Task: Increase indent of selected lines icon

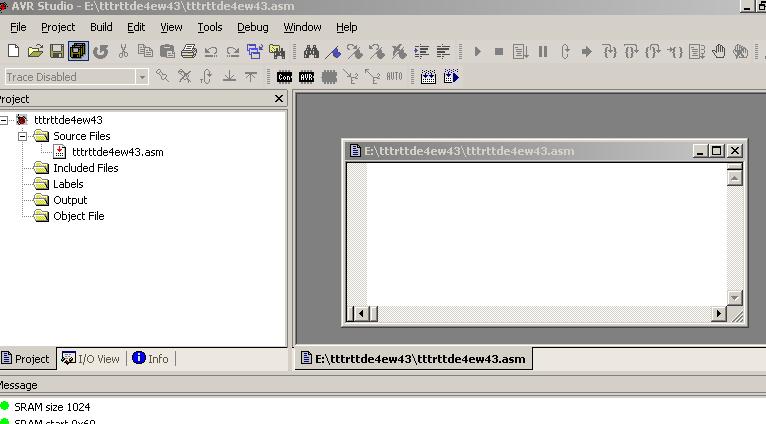Action: 421,51
